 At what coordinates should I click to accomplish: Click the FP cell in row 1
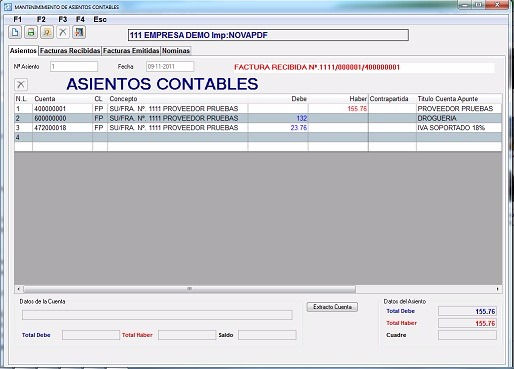(x=100, y=109)
